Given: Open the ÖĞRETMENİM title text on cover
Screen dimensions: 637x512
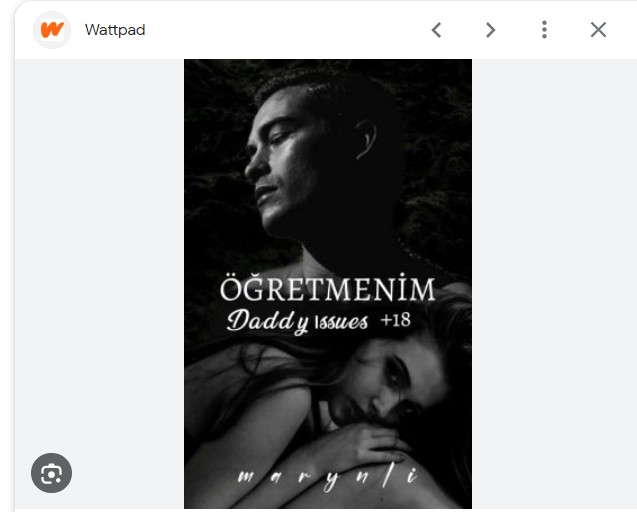Looking at the screenshot, I should (327, 289).
